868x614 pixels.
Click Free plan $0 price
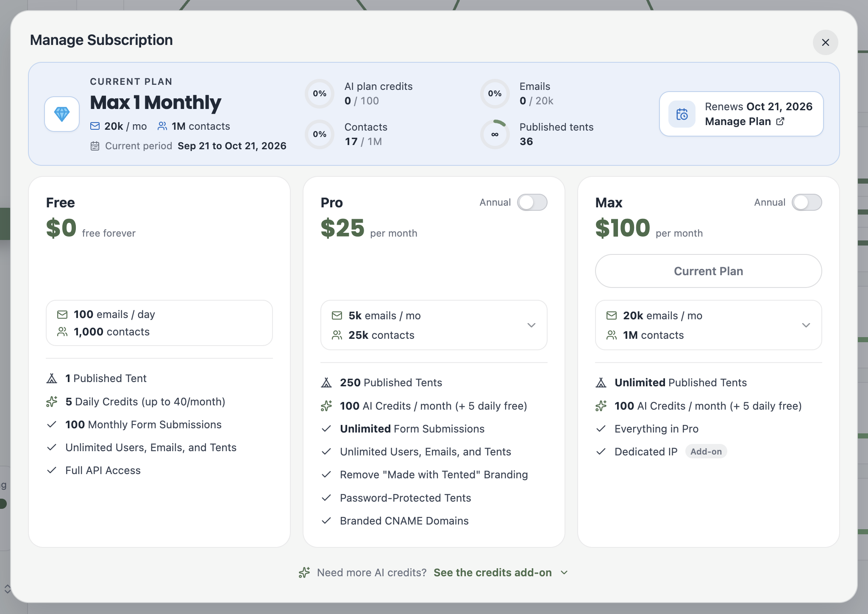pos(61,228)
